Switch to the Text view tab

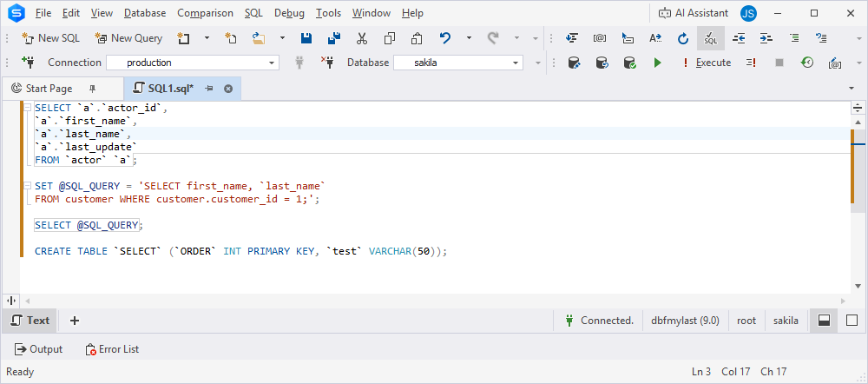pos(30,321)
